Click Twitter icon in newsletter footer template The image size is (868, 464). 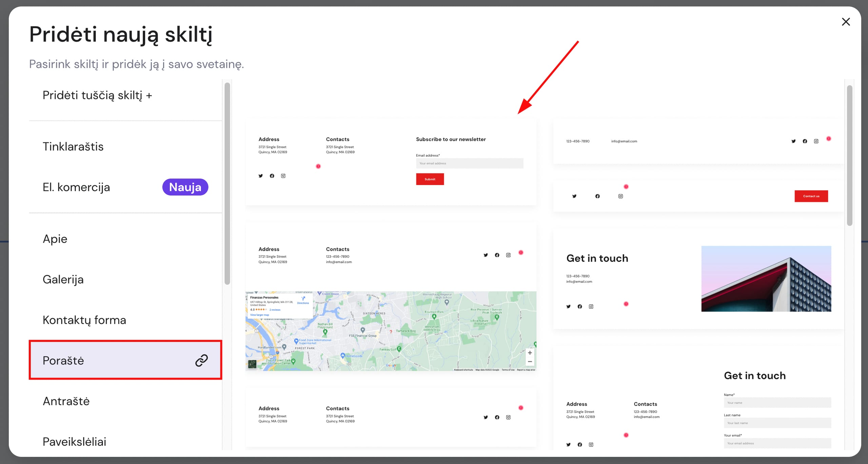pyautogui.click(x=260, y=176)
